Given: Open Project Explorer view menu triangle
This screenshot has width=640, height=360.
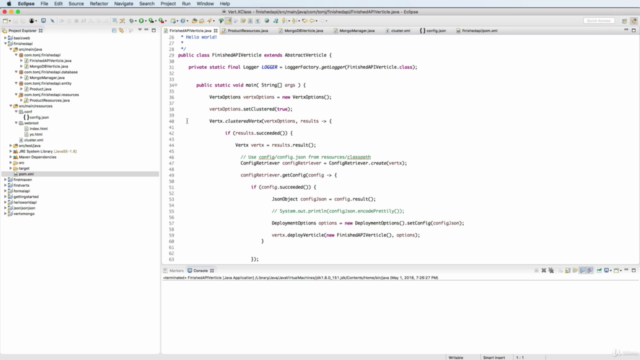Looking at the screenshot, I should click(x=140, y=30).
